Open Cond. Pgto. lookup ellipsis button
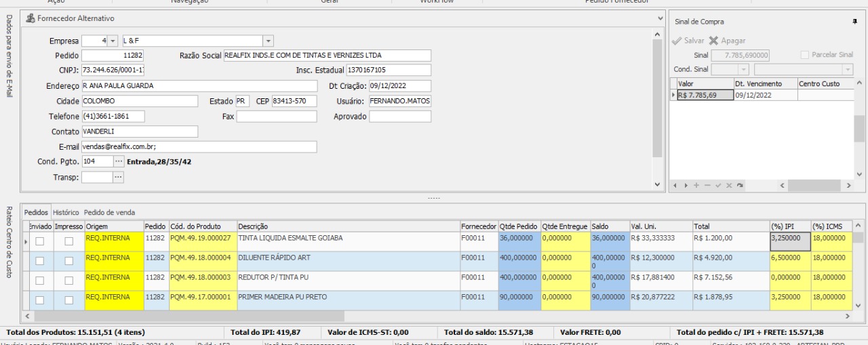Viewport: 868px width, 345px height. click(x=119, y=162)
